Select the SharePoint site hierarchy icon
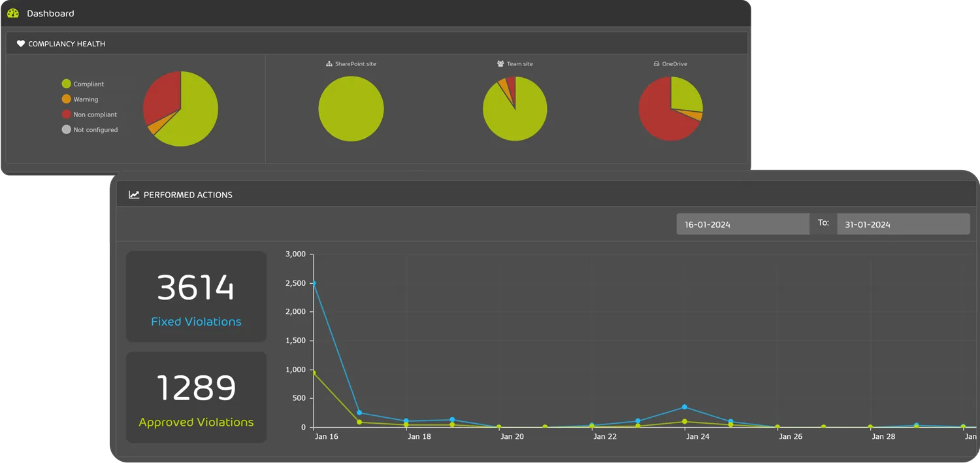The height and width of the screenshot is (463, 980). tap(328, 63)
